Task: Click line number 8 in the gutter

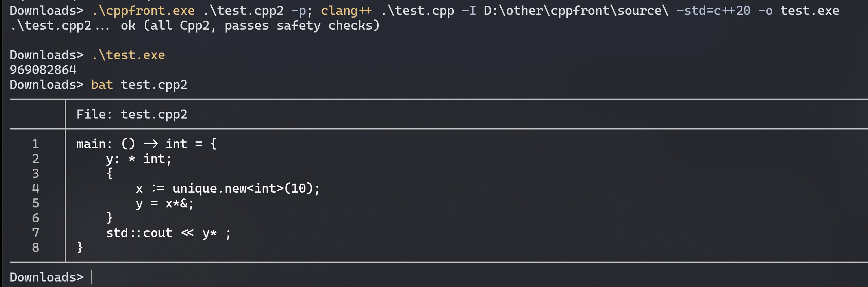Action: [x=36, y=248]
